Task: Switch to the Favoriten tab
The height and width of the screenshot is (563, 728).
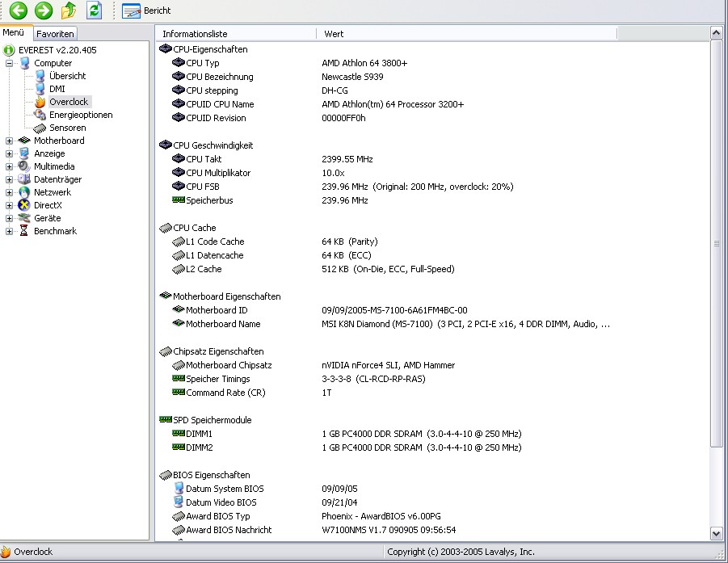Action: (x=55, y=33)
